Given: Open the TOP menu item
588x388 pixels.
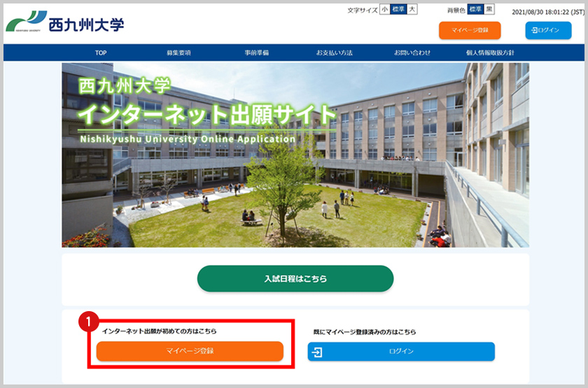Looking at the screenshot, I should (x=101, y=53).
